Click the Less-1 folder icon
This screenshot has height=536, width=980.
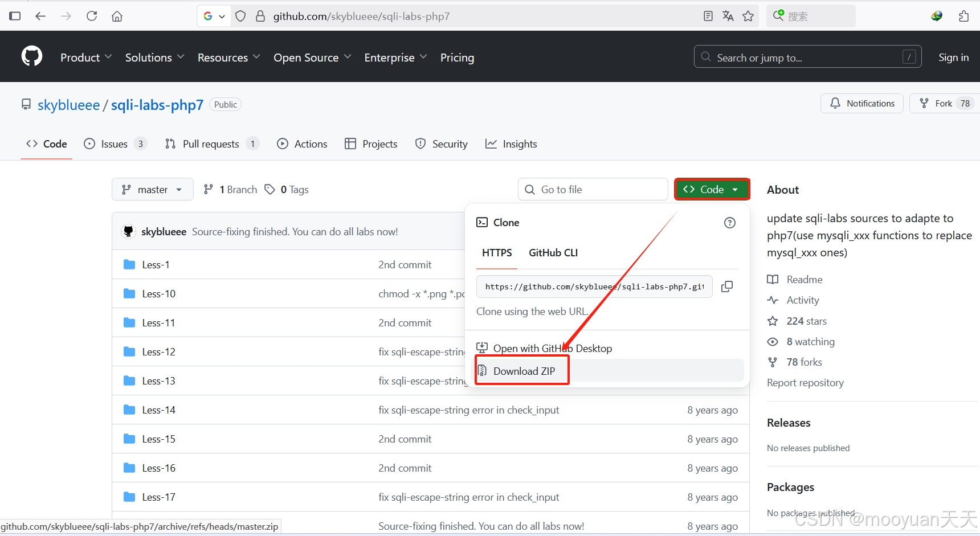click(x=129, y=264)
